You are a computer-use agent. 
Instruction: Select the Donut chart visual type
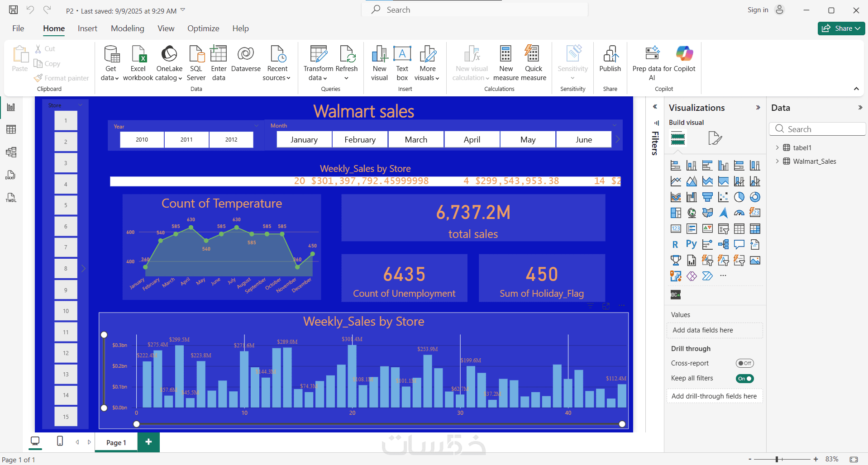(x=755, y=197)
